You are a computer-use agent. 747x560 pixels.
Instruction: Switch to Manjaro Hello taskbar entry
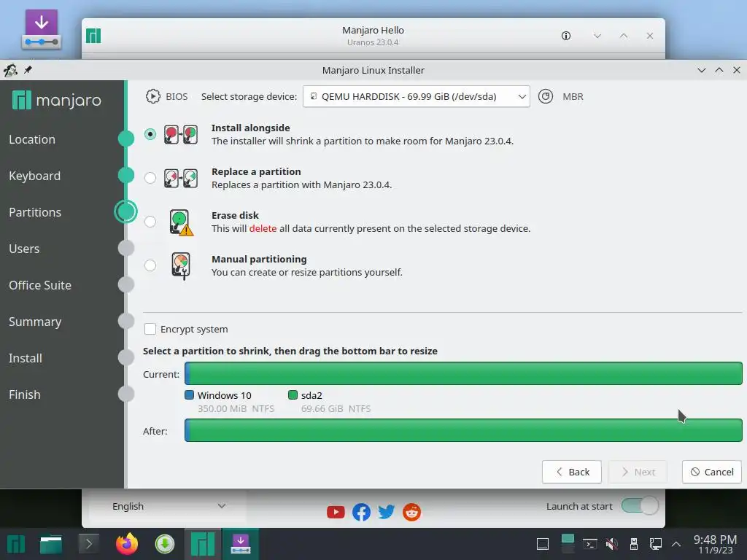[x=203, y=544]
